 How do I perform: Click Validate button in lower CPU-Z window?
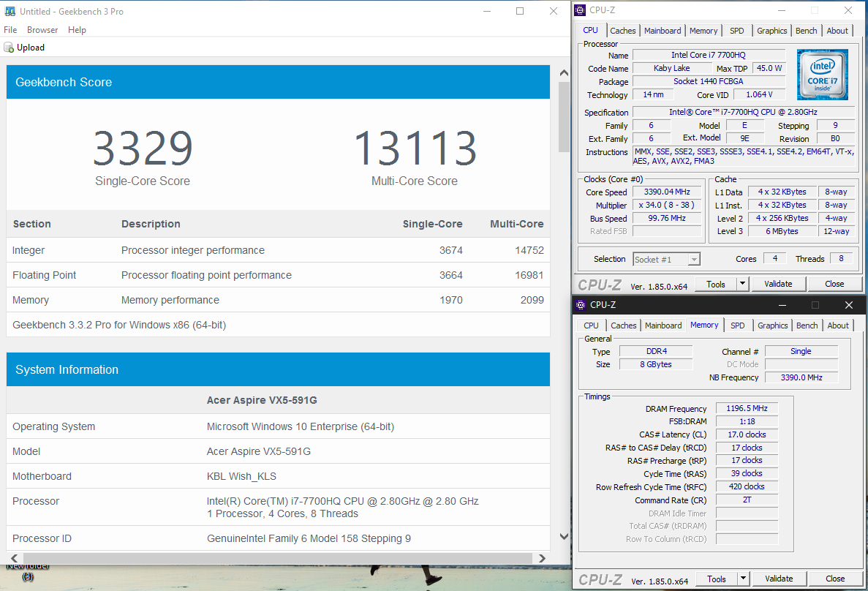coord(778,579)
